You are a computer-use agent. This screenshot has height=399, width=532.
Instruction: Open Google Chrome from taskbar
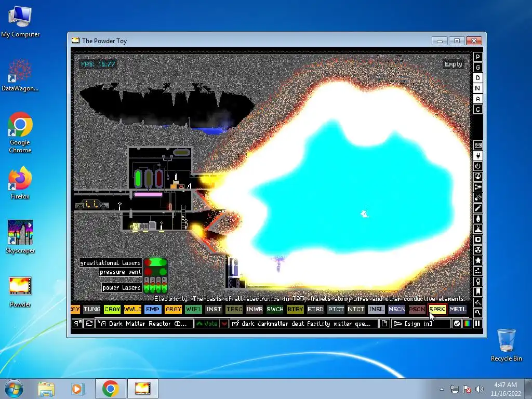pos(110,389)
